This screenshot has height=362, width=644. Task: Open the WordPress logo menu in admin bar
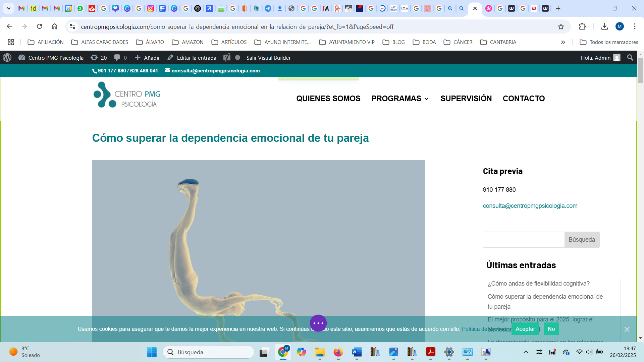(x=7, y=58)
